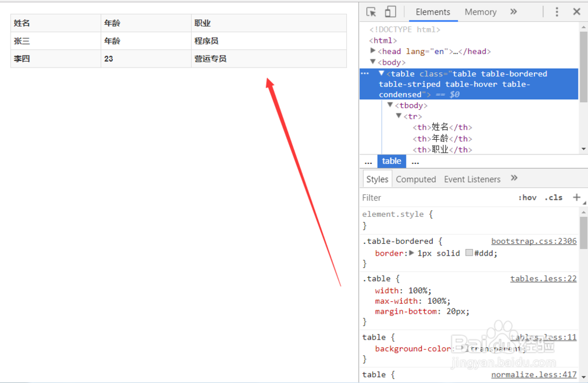The height and width of the screenshot is (383, 588).
Task: Edit the width: 100% property value
Action: click(x=419, y=290)
